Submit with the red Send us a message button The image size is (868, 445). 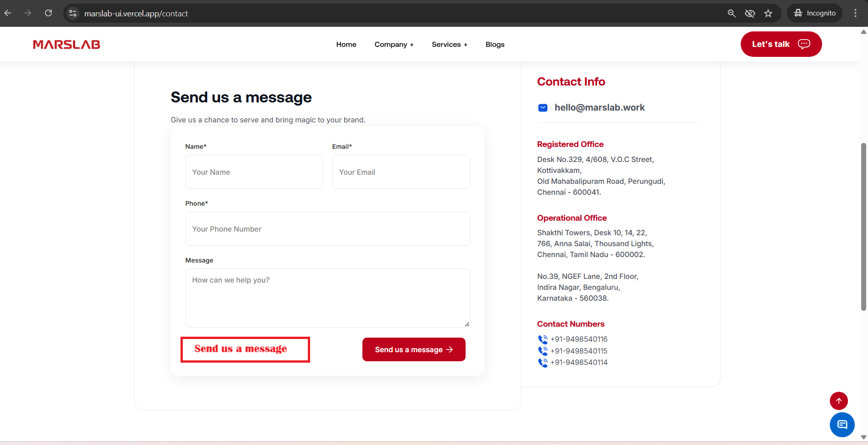point(413,349)
